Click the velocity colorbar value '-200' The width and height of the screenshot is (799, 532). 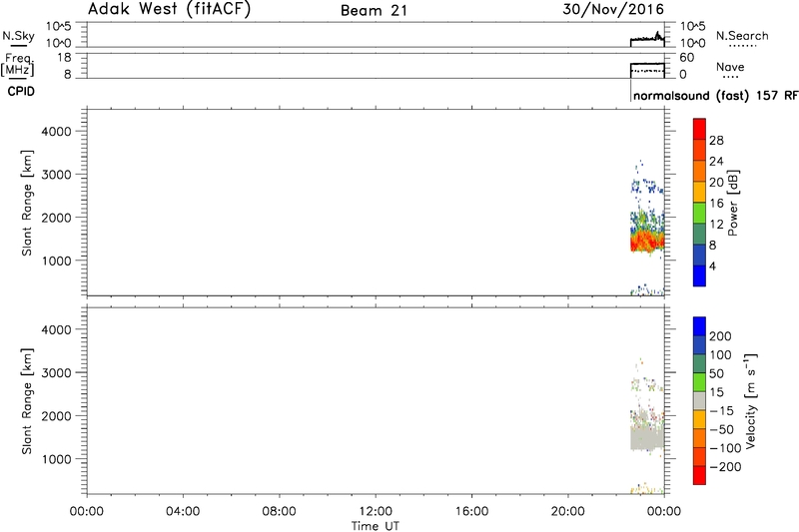725,467
